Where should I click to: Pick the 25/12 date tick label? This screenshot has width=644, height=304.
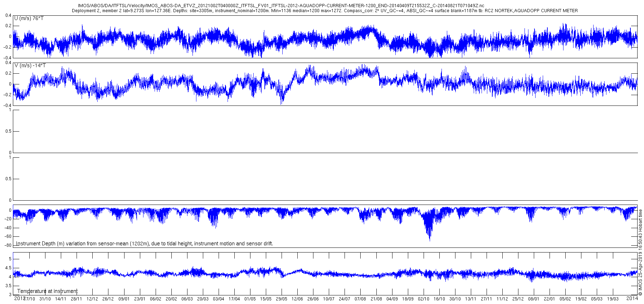(x=518, y=299)
